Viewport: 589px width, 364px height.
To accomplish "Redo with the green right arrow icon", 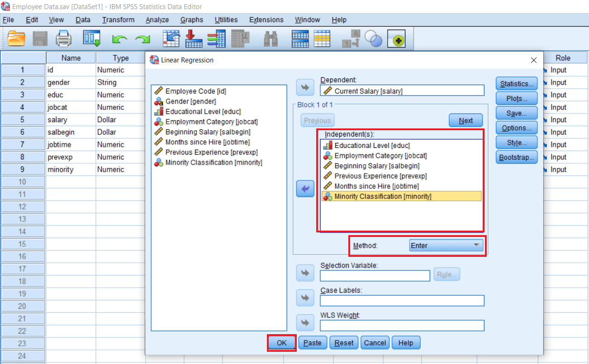I will pyautogui.click(x=143, y=39).
